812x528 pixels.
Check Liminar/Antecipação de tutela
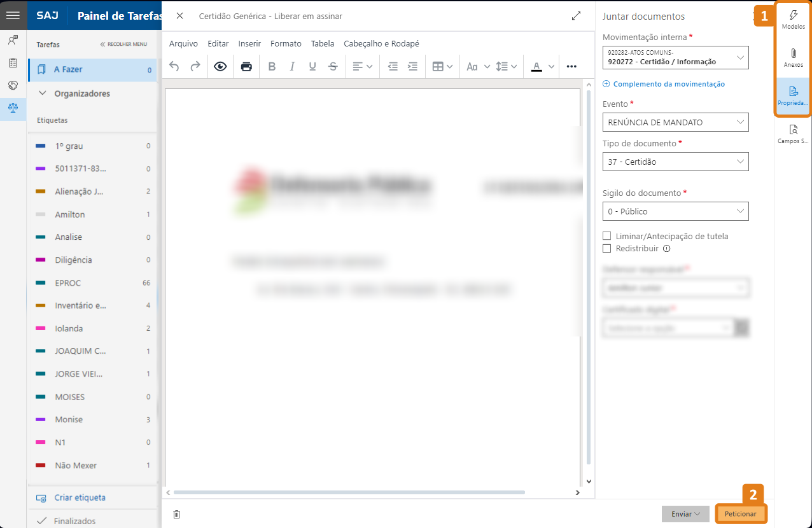[606, 236]
